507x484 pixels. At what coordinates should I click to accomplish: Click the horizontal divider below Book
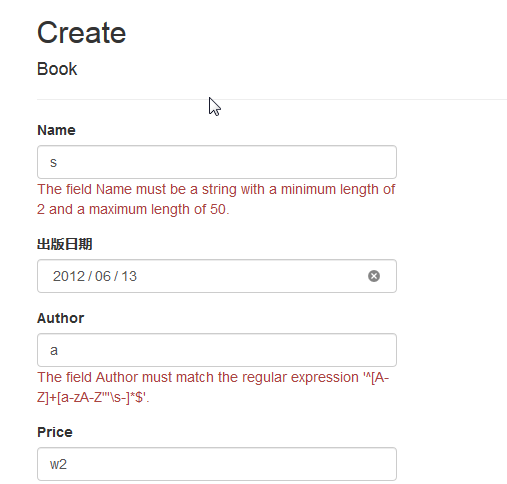tap(272, 99)
